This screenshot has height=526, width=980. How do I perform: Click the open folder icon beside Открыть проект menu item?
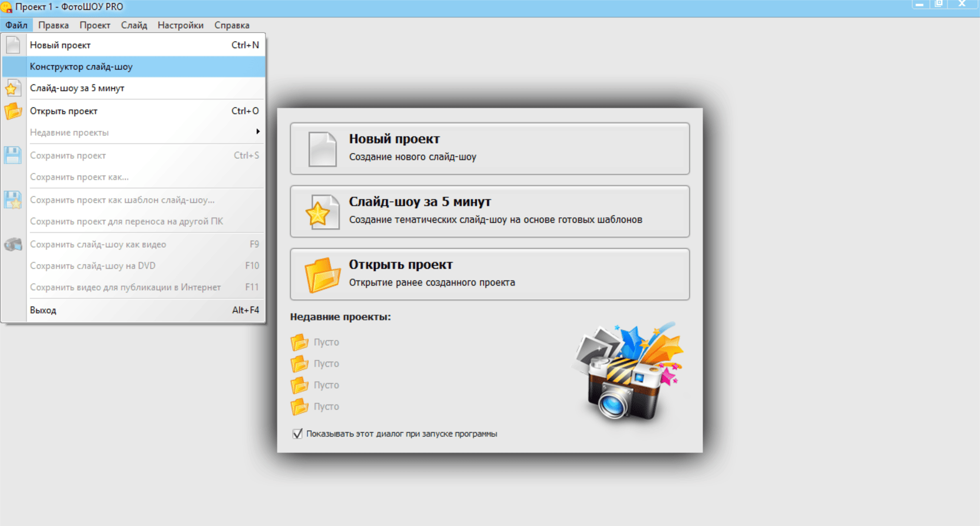tap(13, 111)
